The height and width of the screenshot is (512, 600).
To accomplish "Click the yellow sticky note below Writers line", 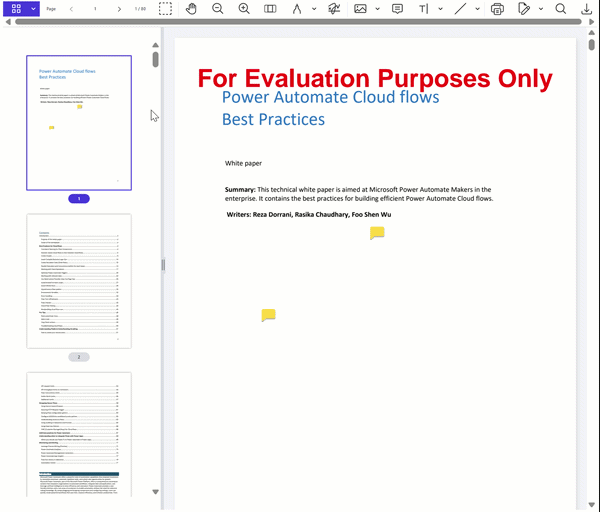I will pyautogui.click(x=377, y=233).
